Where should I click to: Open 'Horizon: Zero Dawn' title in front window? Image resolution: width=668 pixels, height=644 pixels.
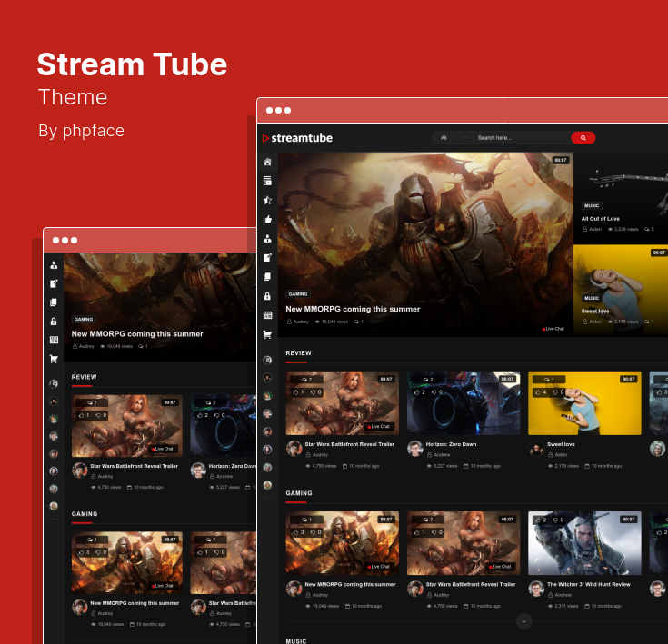click(451, 444)
